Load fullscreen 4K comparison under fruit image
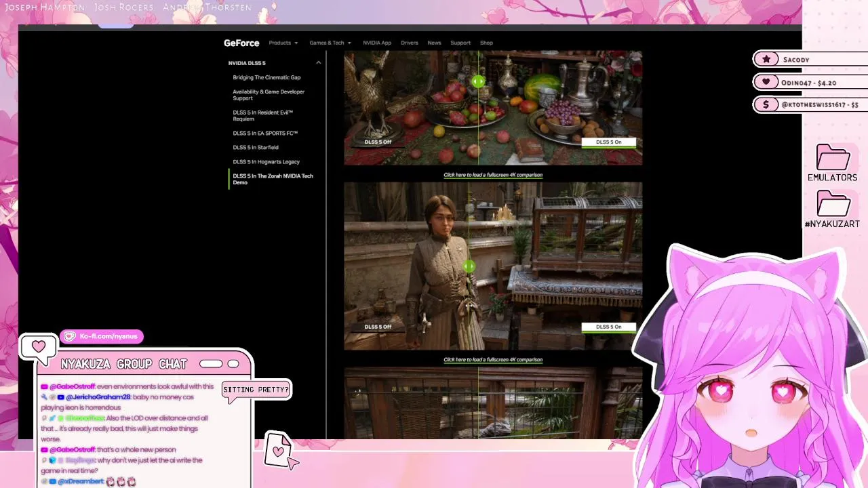The width and height of the screenshot is (868, 488). [493, 175]
